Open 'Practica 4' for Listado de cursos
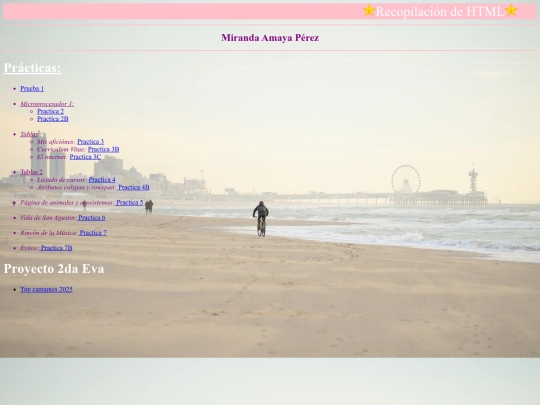 coord(102,179)
